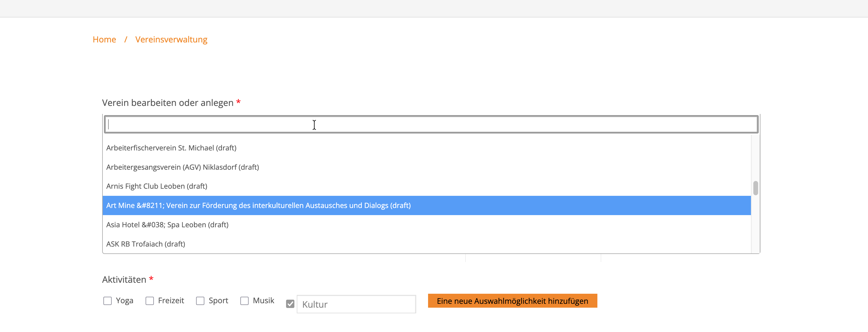Choose ASK RB Trofaiach entry
868x332 pixels.
(x=146, y=244)
